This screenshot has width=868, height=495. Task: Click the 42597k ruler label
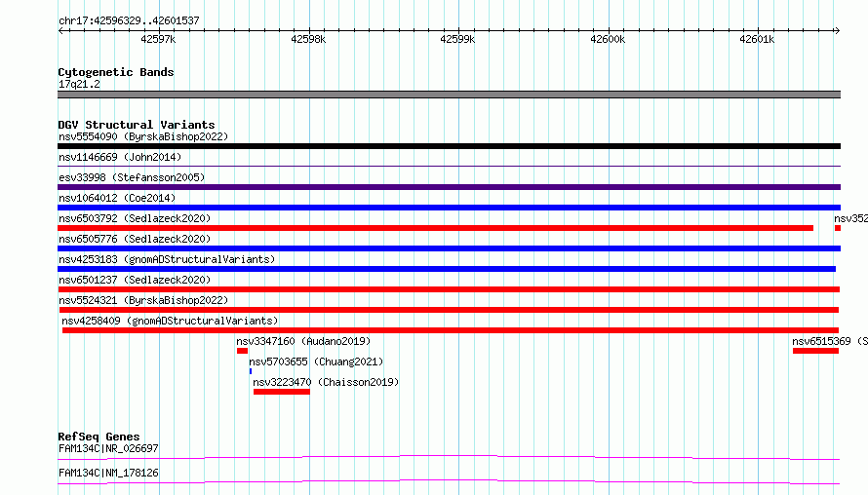point(158,39)
